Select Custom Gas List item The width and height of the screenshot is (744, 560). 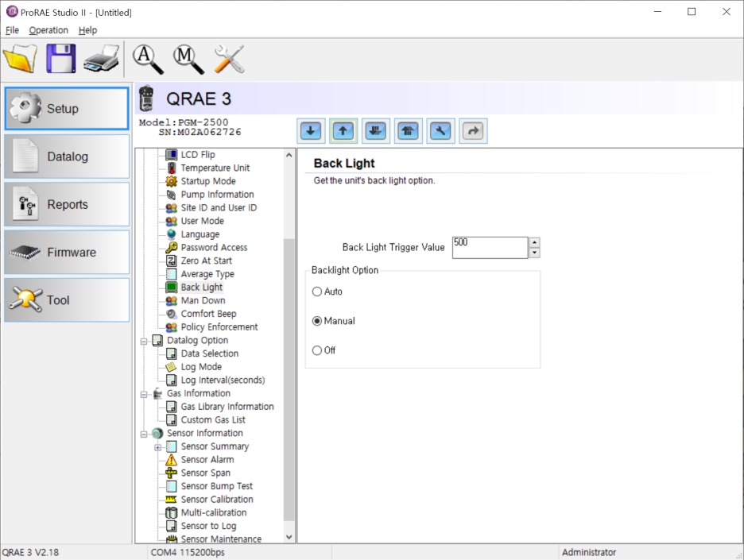tap(213, 420)
